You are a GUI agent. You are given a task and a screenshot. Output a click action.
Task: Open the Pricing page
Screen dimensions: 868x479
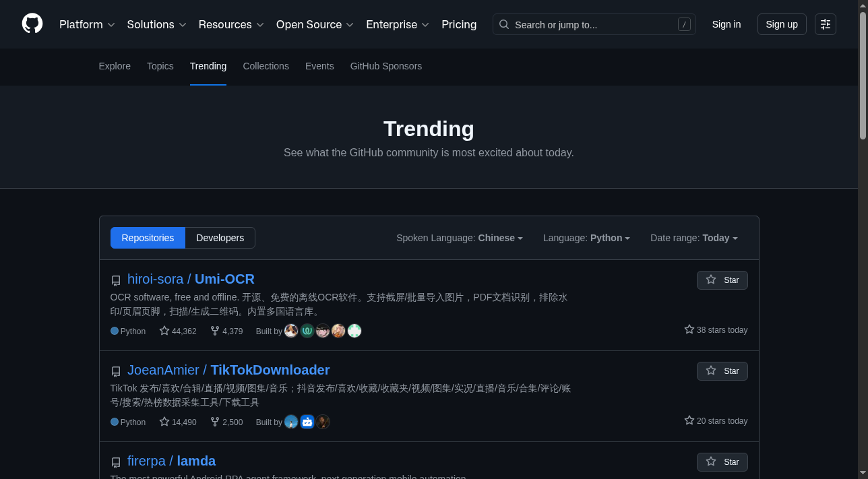coord(459,24)
